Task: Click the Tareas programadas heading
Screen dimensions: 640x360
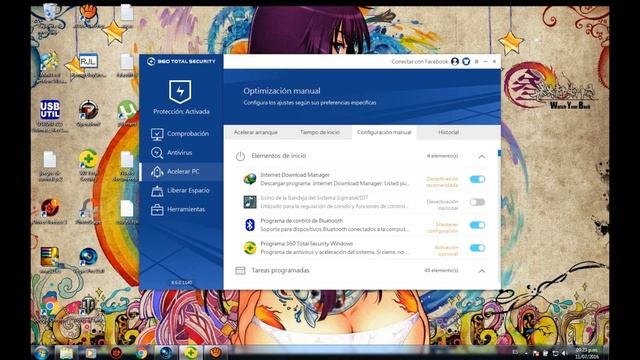Action: click(280, 270)
